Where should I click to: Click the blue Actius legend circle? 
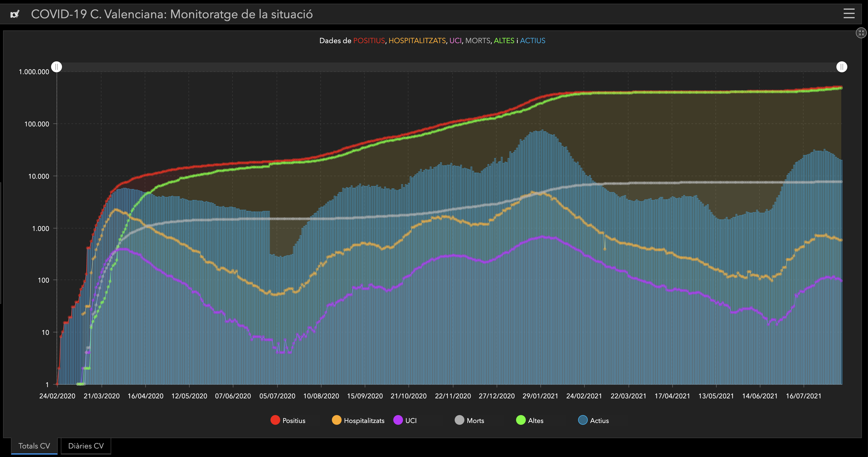coord(583,420)
